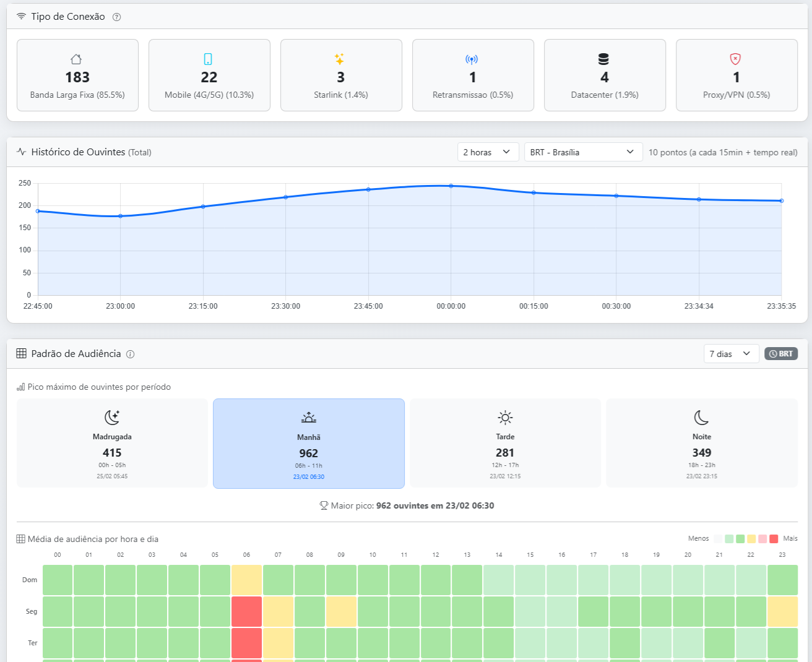
Task: Choose the Noite peak period card
Action: click(701, 443)
